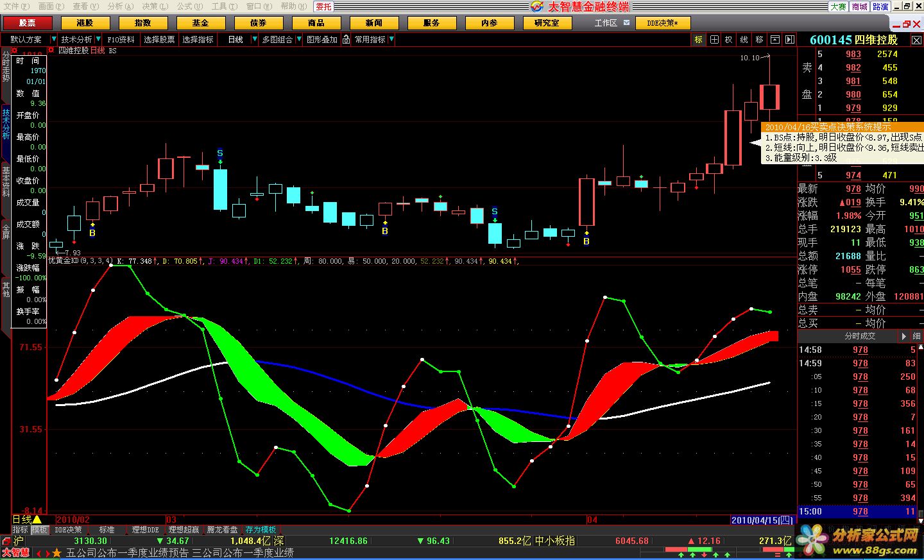This screenshot has width=924, height=560.
Task: Toggle the 标 marker icon in chart toolbar
Action: pyautogui.click(x=698, y=39)
